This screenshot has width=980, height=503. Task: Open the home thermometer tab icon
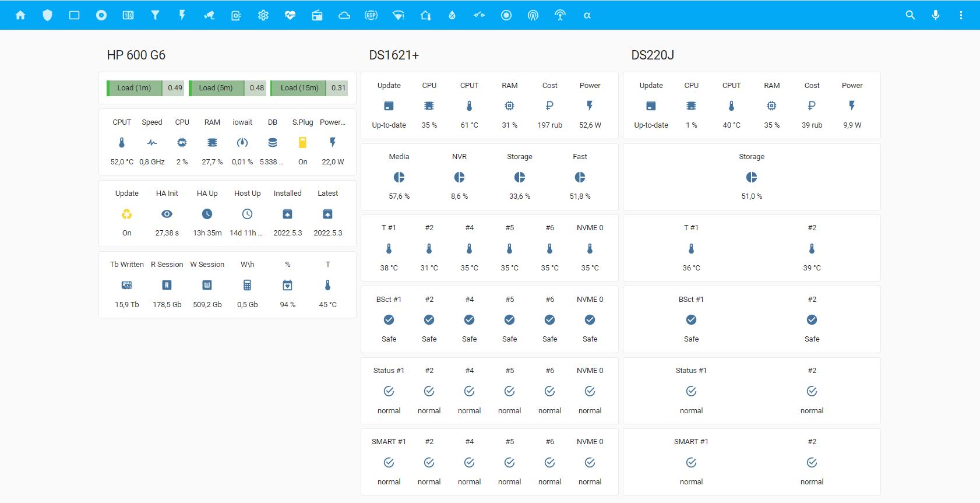(425, 15)
